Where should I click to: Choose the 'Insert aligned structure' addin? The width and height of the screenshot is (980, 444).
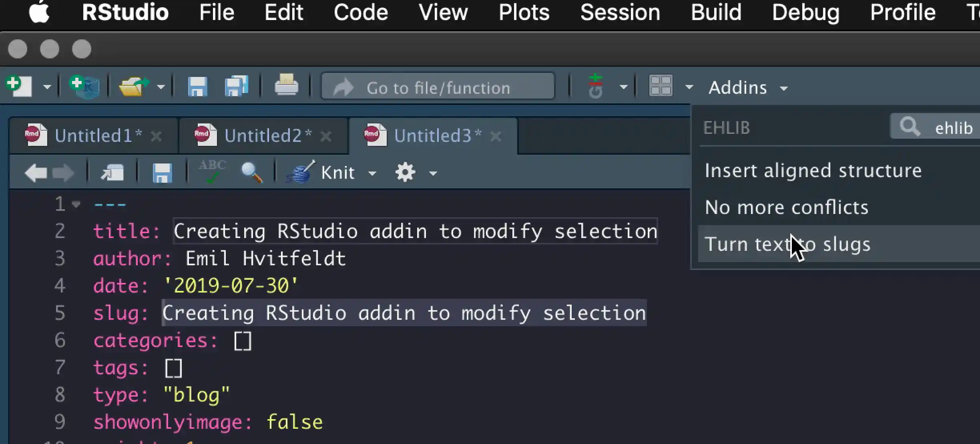(813, 171)
